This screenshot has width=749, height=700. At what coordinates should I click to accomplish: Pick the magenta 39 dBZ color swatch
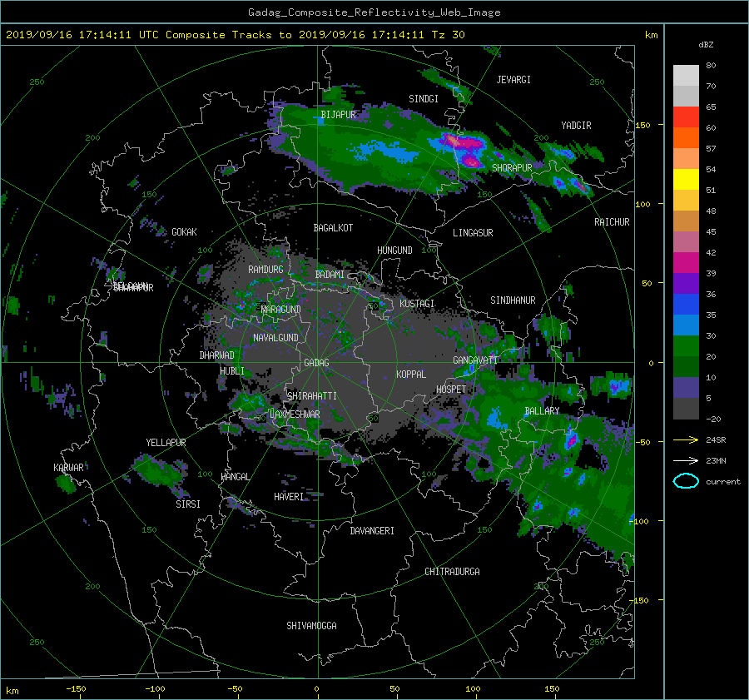tap(686, 263)
